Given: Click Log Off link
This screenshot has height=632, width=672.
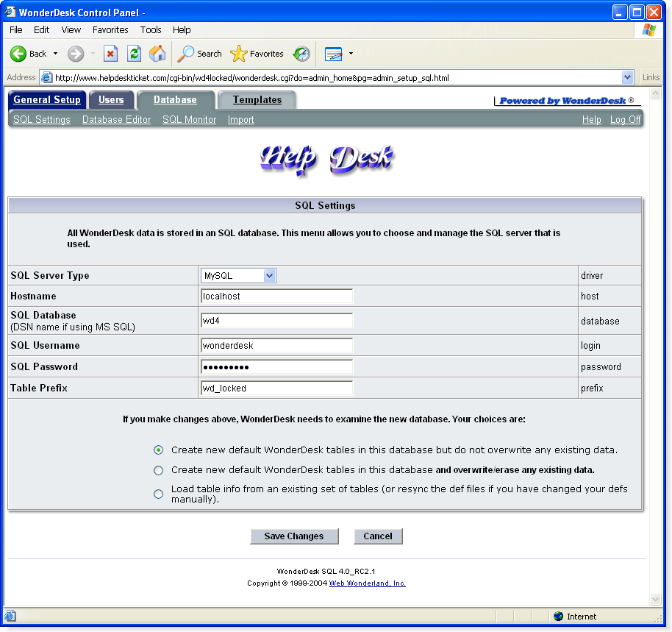Looking at the screenshot, I should 625,120.
